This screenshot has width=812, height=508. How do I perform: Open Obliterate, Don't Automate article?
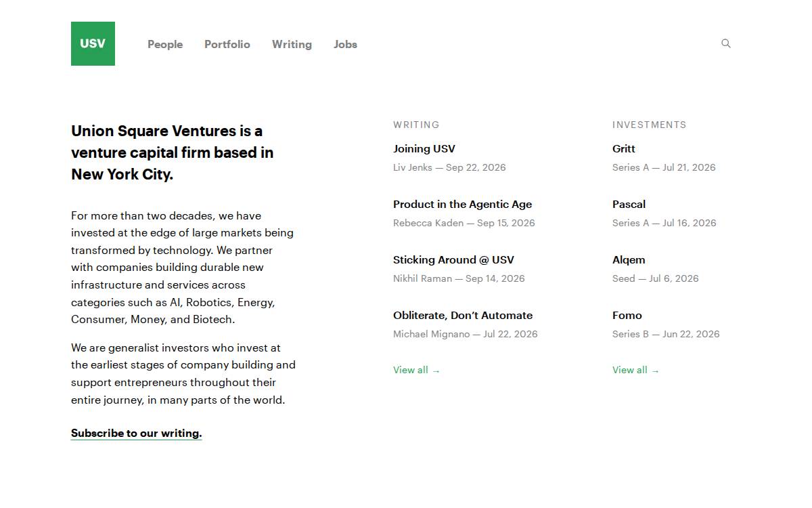click(x=463, y=315)
